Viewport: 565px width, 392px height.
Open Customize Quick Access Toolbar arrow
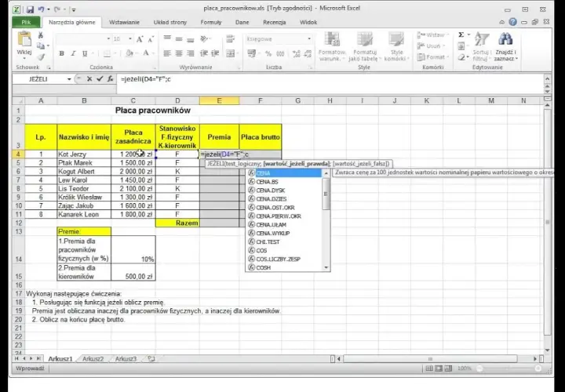tap(74, 9)
